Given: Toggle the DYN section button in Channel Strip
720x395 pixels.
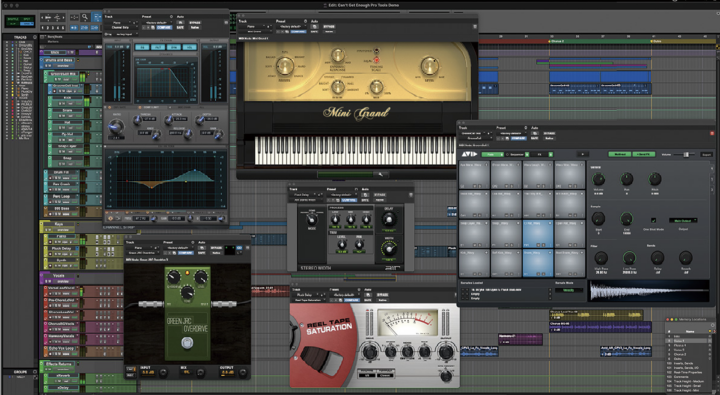Looking at the screenshot, I should pyautogui.click(x=174, y=47).
